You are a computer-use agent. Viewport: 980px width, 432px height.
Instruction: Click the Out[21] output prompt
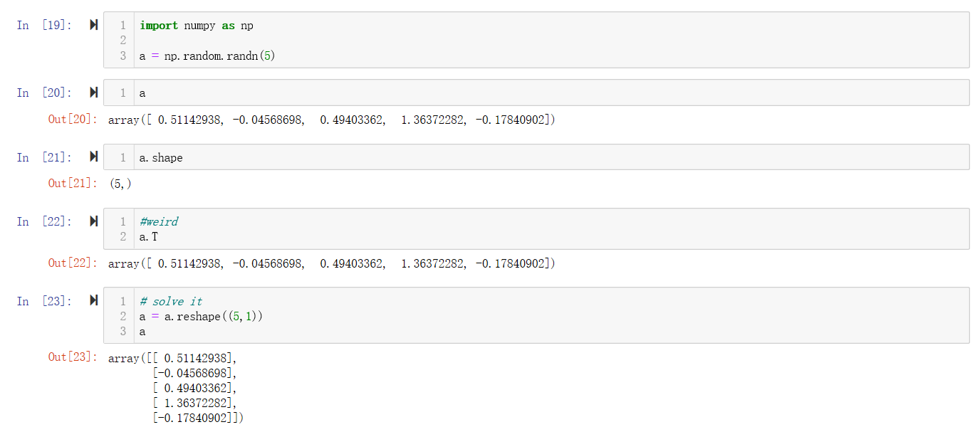tap(72, 184)
